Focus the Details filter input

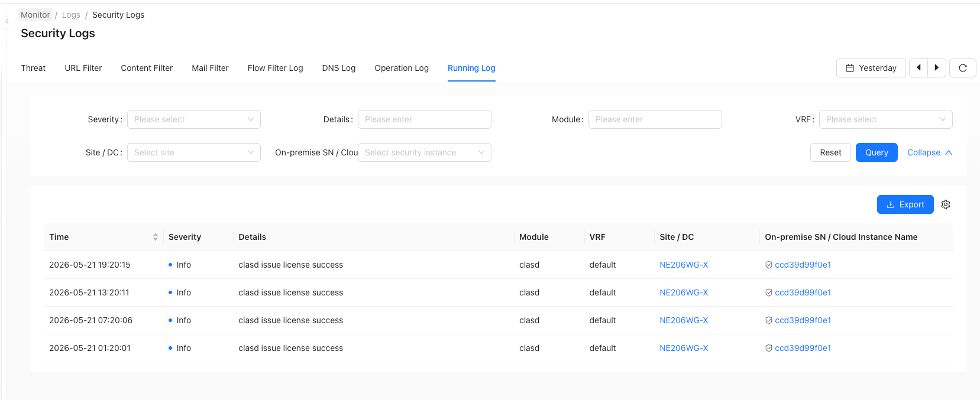[425, 119]
